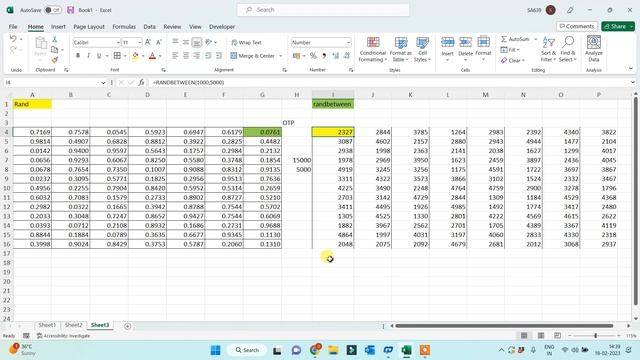
Task: Decrease font size with the smaller A icon
Action: pos(159,42)
